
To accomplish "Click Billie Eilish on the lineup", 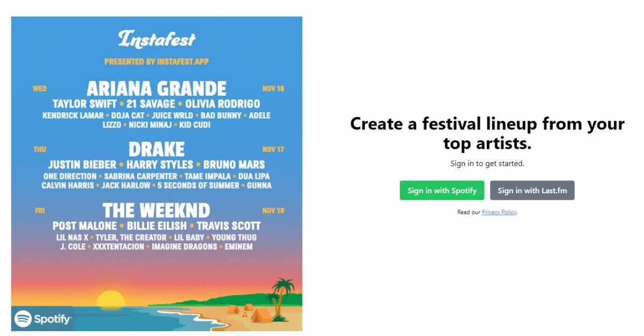I will (156, 226).
